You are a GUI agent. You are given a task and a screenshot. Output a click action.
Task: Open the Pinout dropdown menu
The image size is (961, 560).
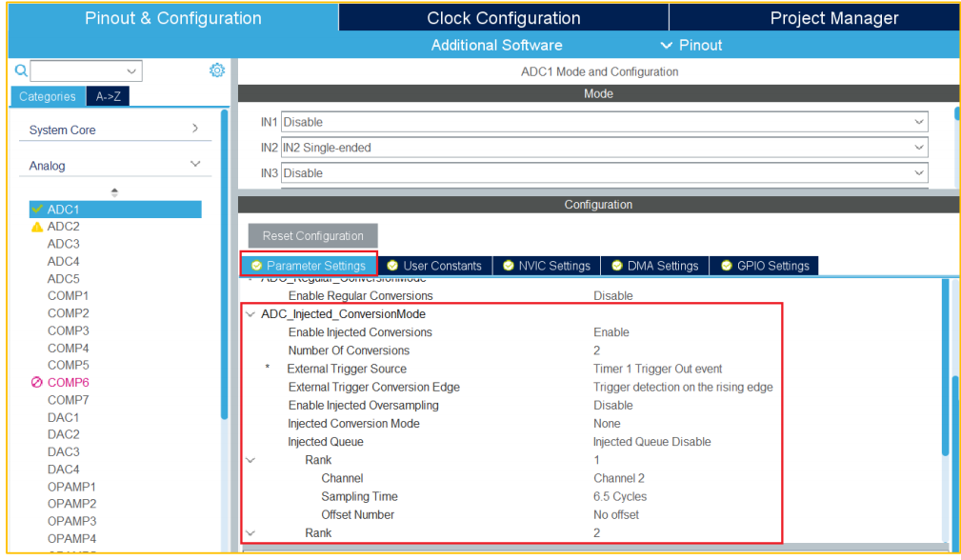tap(691, 46)
